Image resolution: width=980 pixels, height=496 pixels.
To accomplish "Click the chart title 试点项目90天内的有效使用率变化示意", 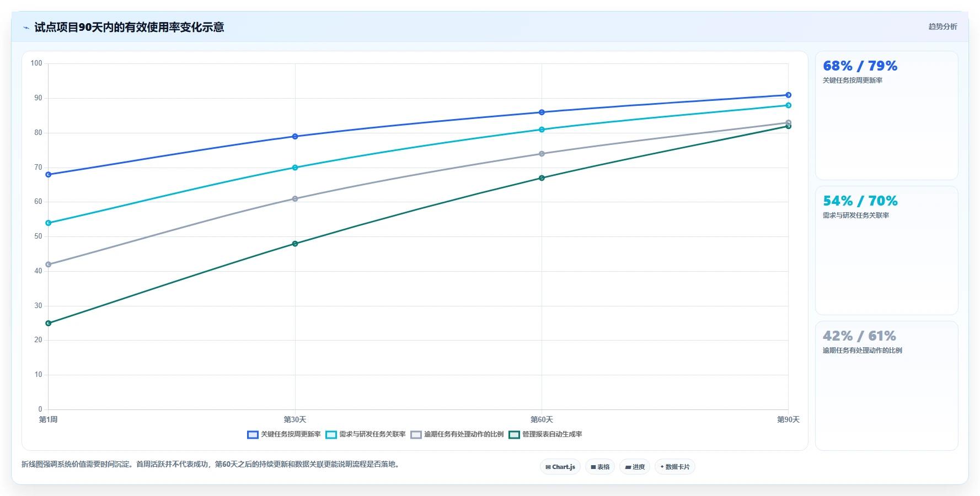I will [129, 28].
